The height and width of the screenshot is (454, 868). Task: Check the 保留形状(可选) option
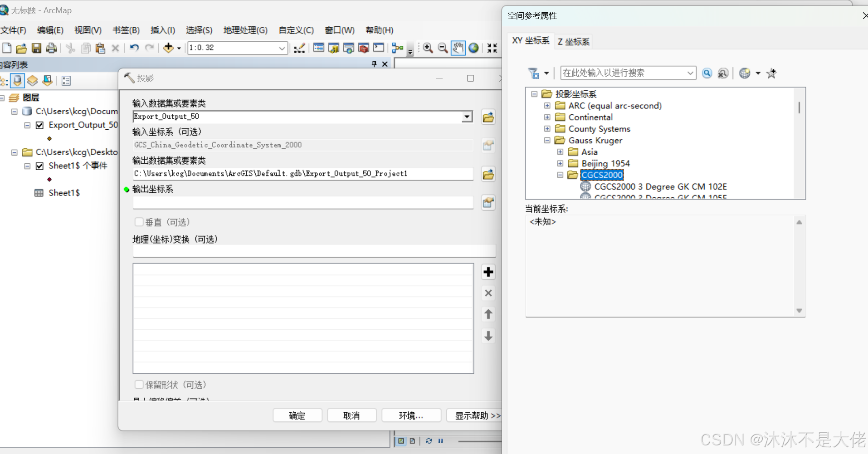pyautogui.click(x=139, y=384)
